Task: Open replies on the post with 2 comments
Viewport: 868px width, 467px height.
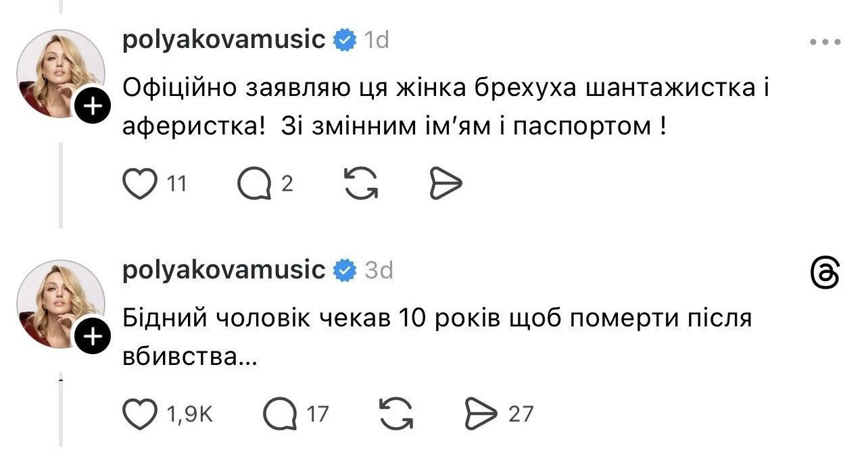Action: (x=254, y=183)
